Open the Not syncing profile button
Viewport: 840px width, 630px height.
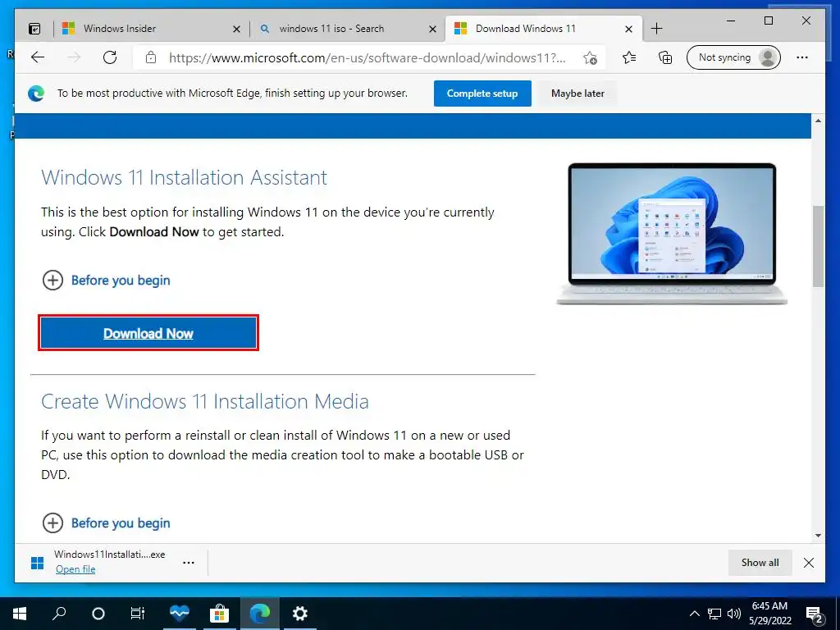click(733, 57)
